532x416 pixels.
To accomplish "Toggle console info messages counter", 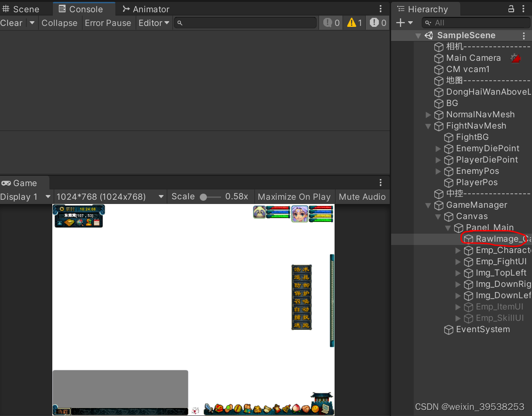I will [331, 23].
